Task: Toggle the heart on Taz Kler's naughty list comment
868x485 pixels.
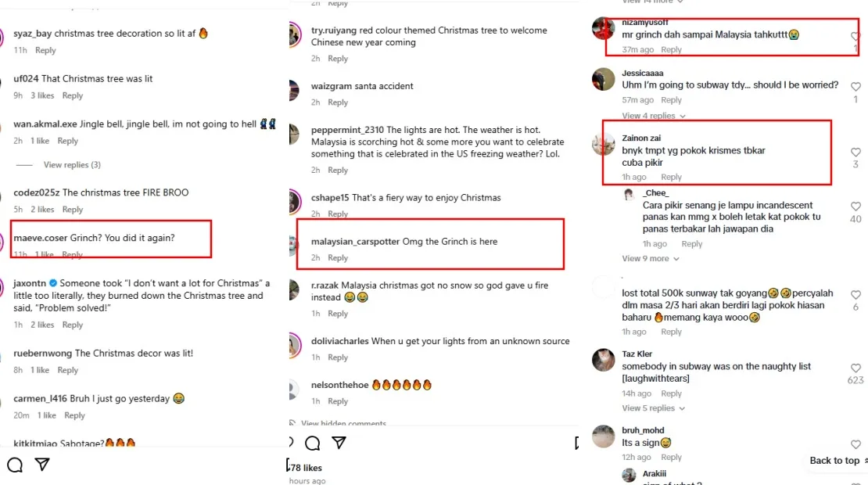Action: pos(855,366)
